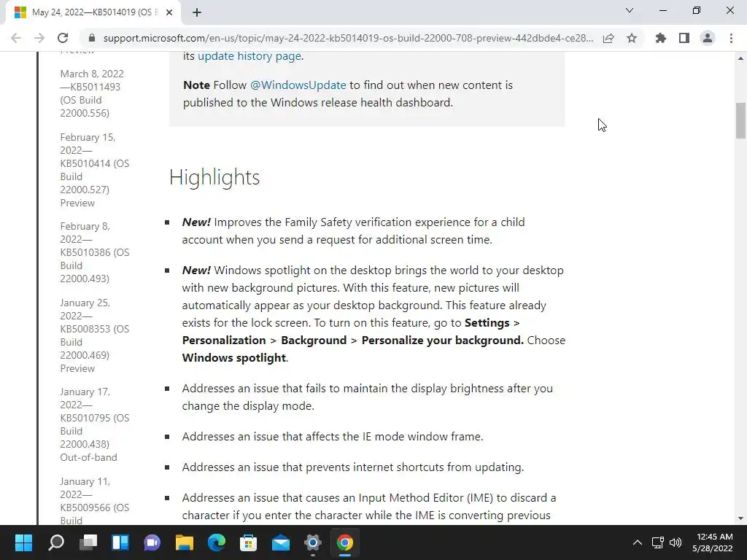Share this page icon
This screenshot has height=560, width=747.
[608, 38]
